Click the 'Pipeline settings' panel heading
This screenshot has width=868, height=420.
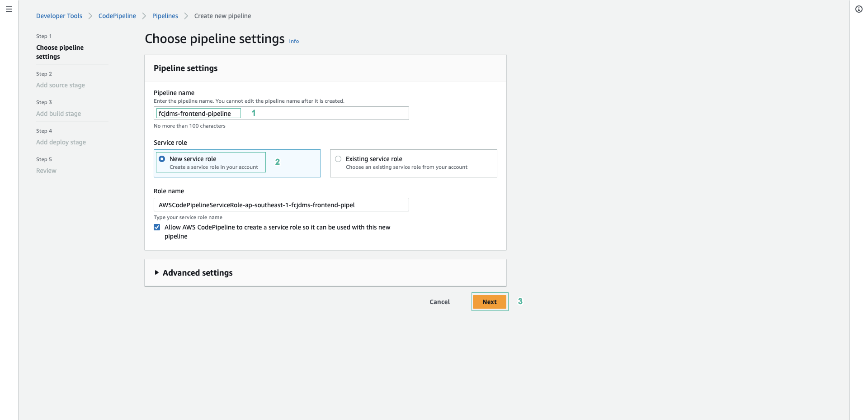pos(185,68)
